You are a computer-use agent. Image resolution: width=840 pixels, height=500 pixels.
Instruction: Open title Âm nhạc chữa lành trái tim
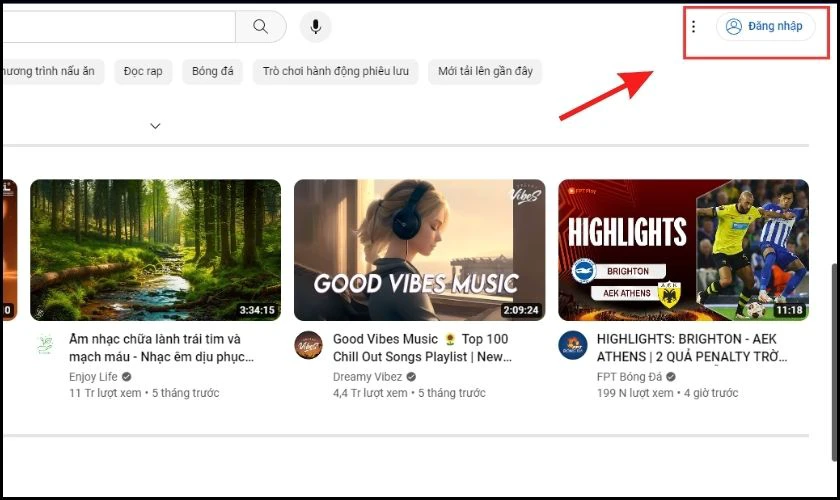click(x=161, y=348)
